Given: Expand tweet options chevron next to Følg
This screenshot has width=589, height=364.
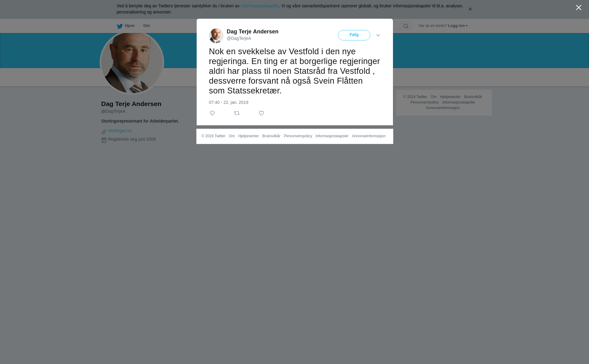Looking at the screenshot, I should click(x=378, y=35).
